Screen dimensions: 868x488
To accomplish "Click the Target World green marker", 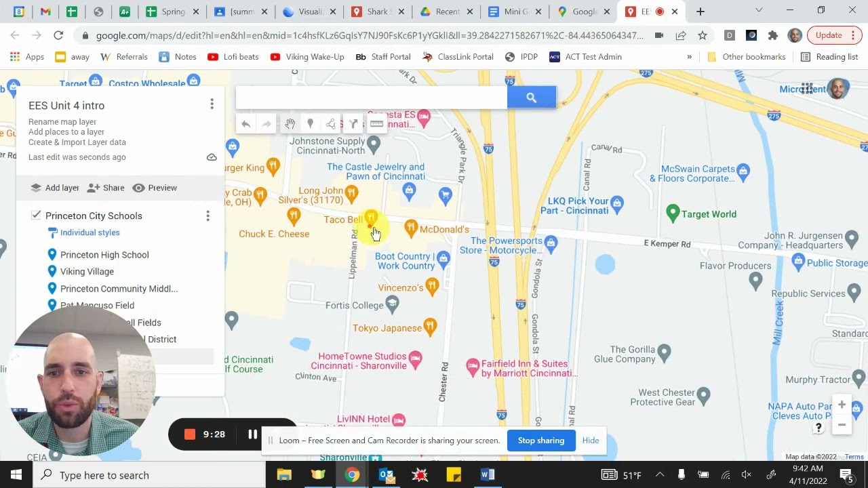I will (673, 213).
